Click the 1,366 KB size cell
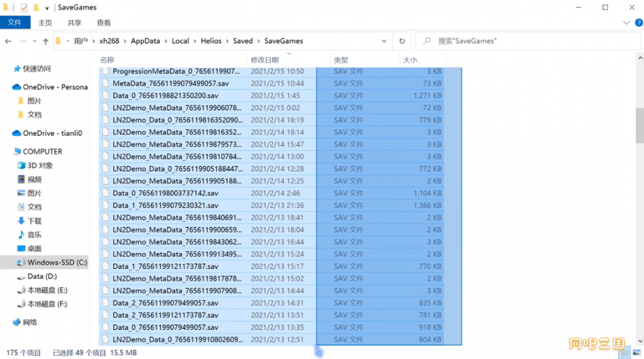This screenshot has width=644, height=359. (x=427, y=205)
